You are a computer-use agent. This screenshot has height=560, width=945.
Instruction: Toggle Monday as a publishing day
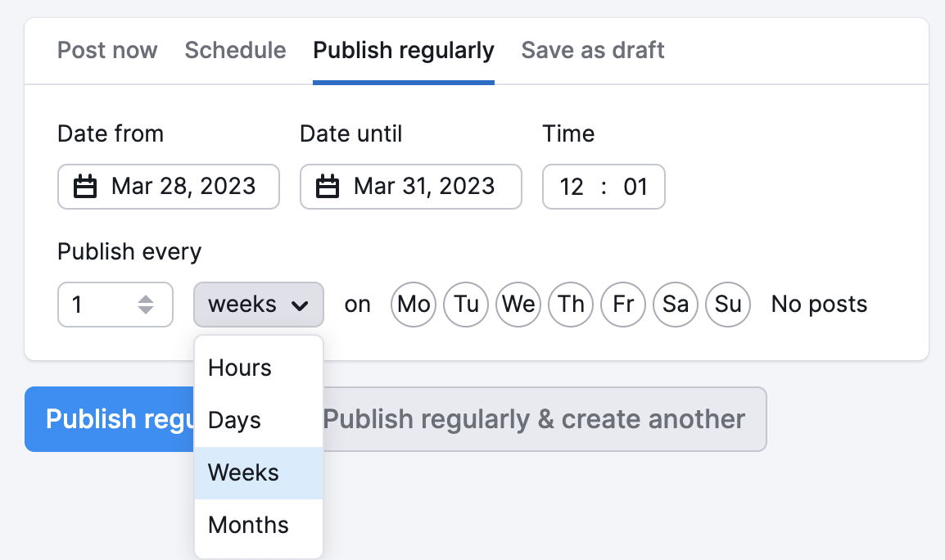[414, 304]
